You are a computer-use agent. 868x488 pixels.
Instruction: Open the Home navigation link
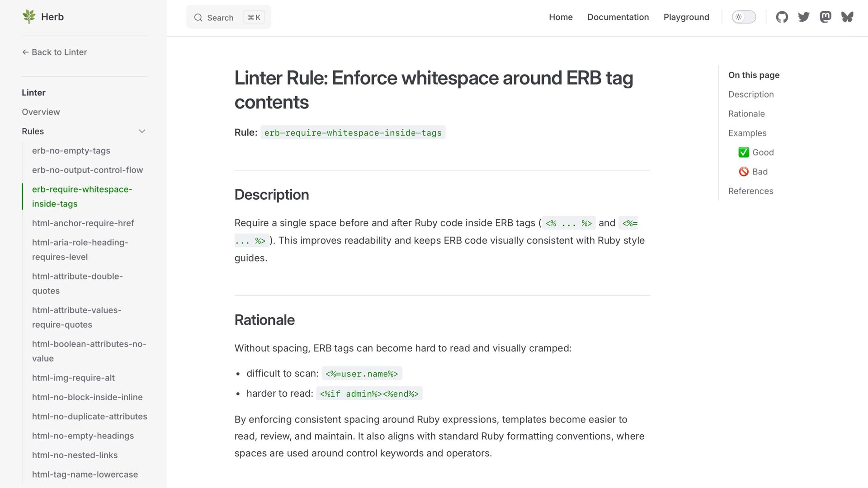[561, 17]
